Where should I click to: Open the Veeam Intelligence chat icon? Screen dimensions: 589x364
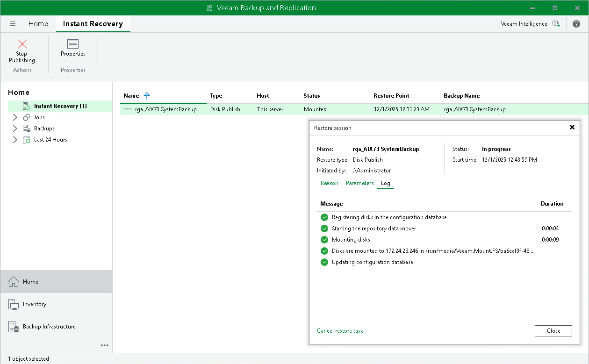coord(556,23)
